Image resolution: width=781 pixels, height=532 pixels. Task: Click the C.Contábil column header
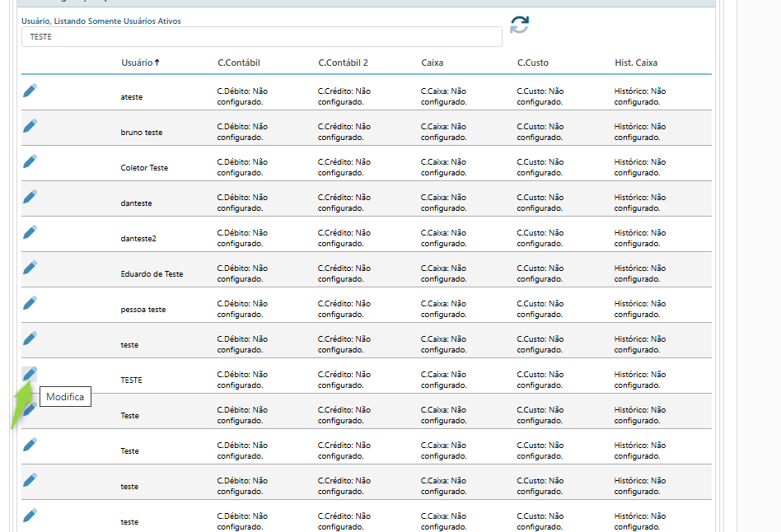point(239,63)
